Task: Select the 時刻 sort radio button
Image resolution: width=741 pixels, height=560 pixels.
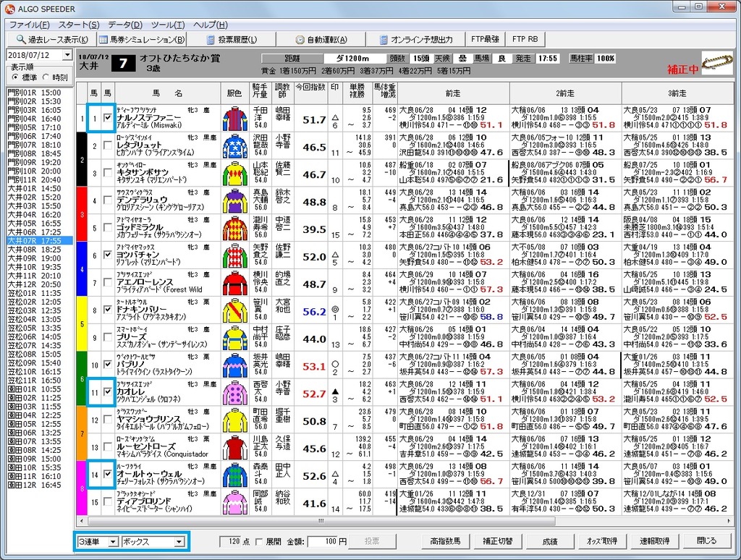Action: [x=46, y=77]
